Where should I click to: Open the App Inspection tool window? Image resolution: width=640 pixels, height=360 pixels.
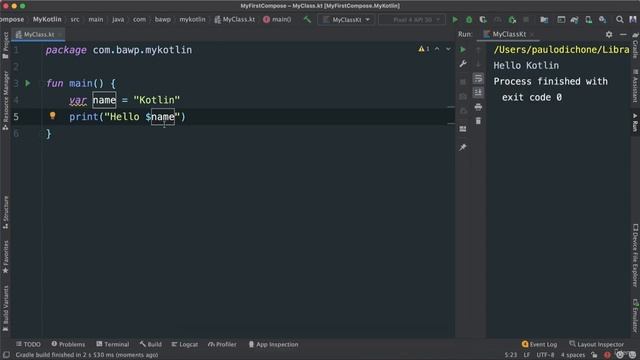(x=273, y=344)
